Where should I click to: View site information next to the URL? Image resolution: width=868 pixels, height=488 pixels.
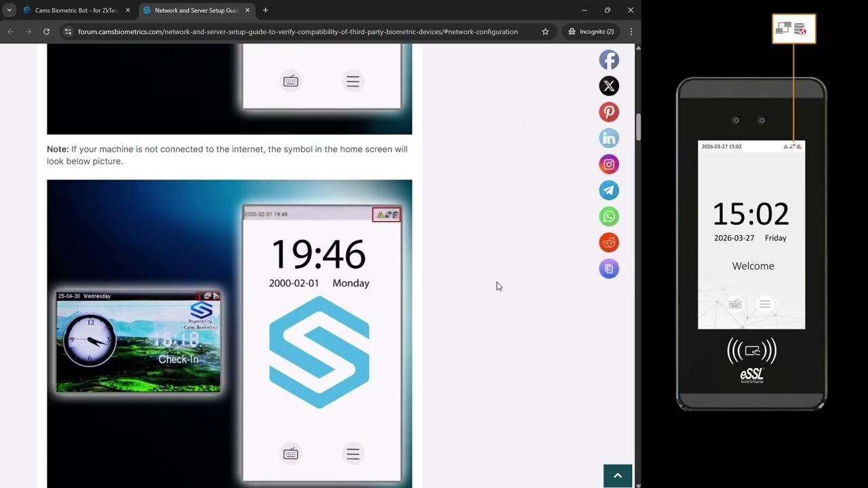(67, 31)
